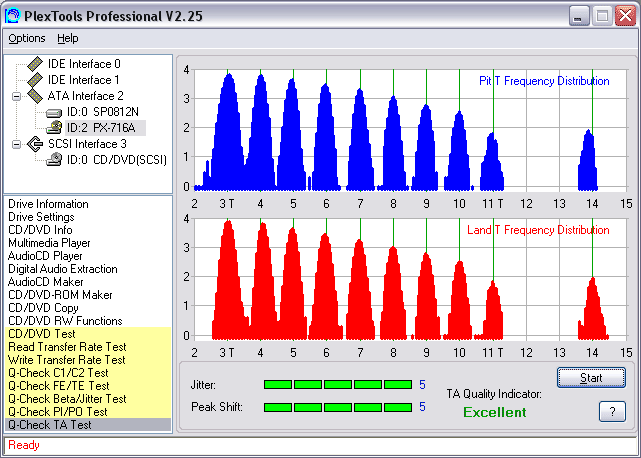
Task: Click the SCSI Interface 3 connector icon
Action: 35,144
